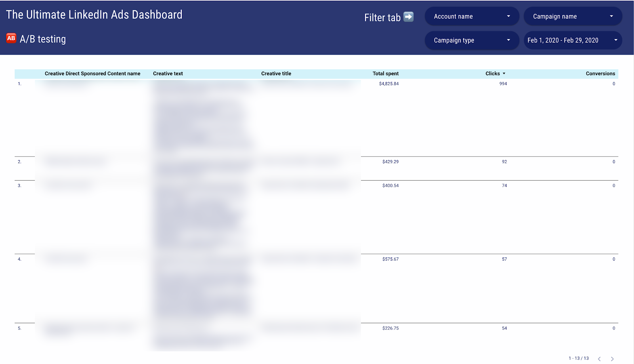Go to next page of table results

coord(612,358)
